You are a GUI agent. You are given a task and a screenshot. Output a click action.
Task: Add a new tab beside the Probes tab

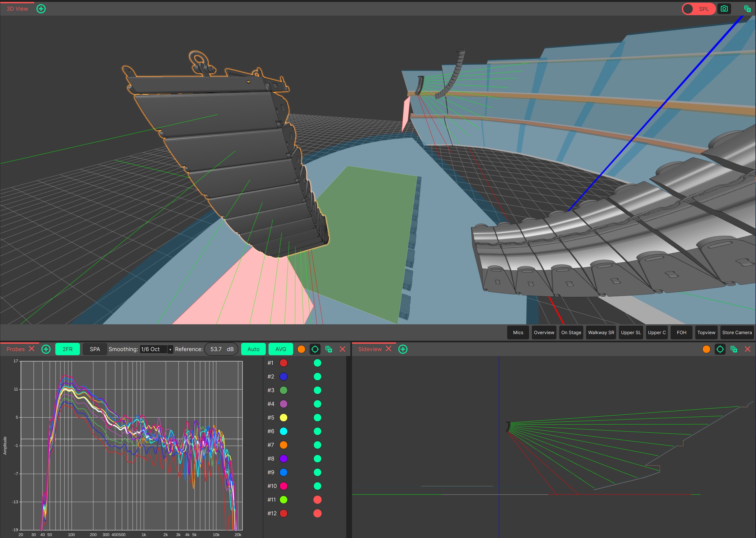[46, 349]
